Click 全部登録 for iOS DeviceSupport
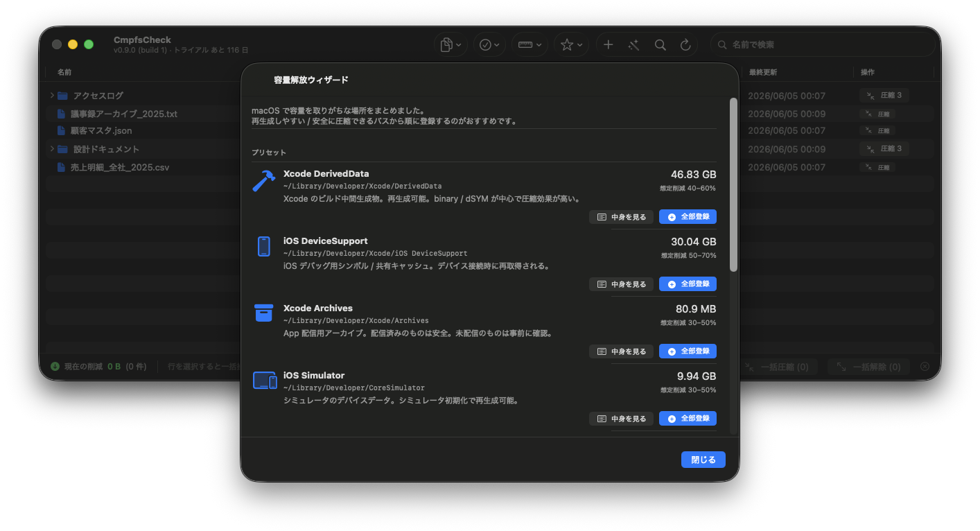980x531 pixels. click(x=688, y=284)
